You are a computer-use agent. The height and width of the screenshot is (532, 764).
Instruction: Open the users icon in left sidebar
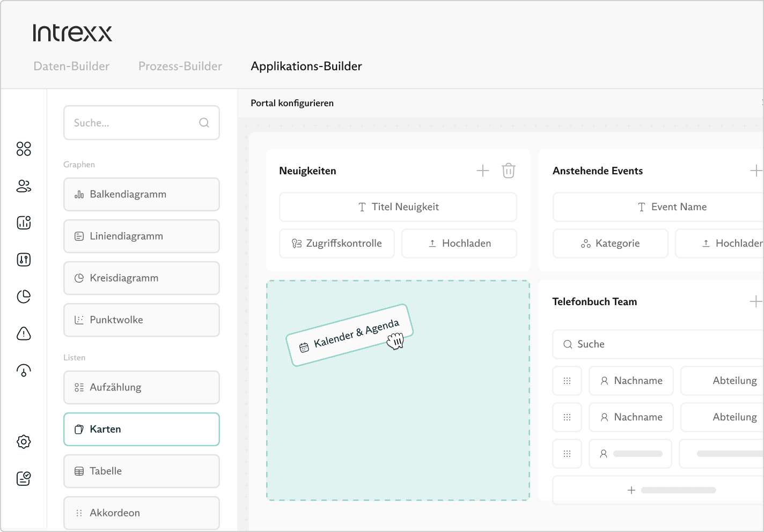point(24,186)
